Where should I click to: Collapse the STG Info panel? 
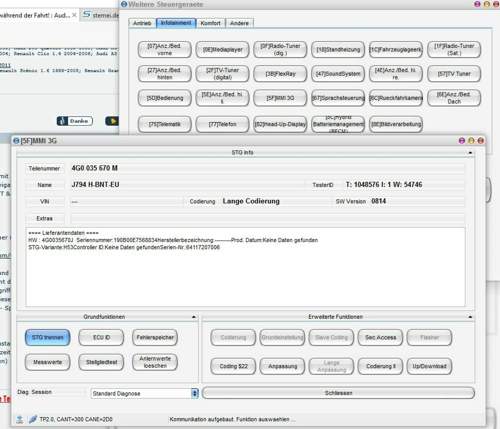[x=470, y=153]
